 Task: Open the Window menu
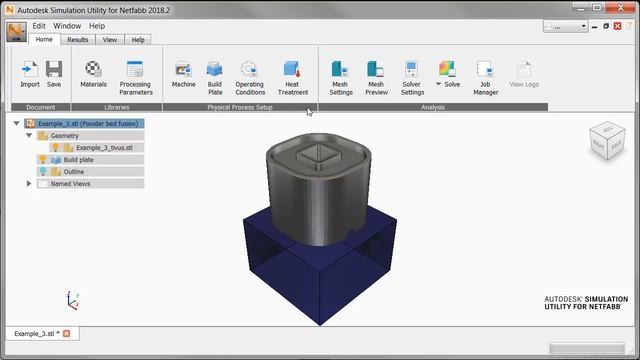(x=67, y=26)
